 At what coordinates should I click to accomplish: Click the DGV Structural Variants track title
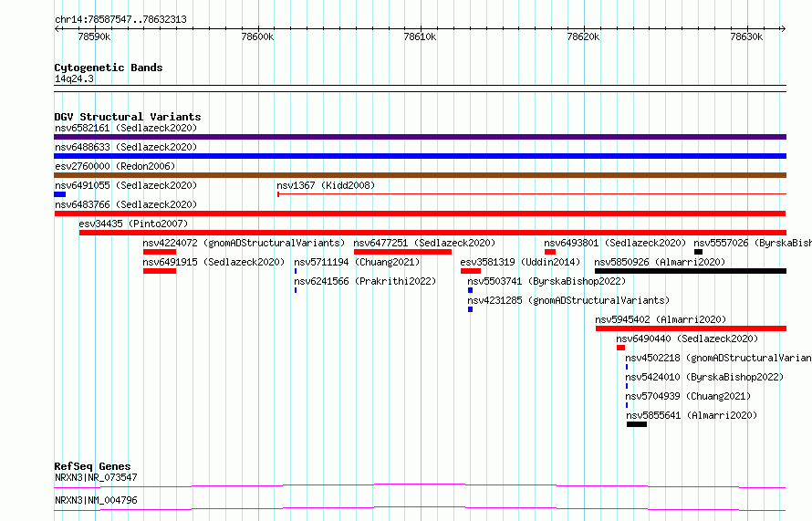coord(128,117)
